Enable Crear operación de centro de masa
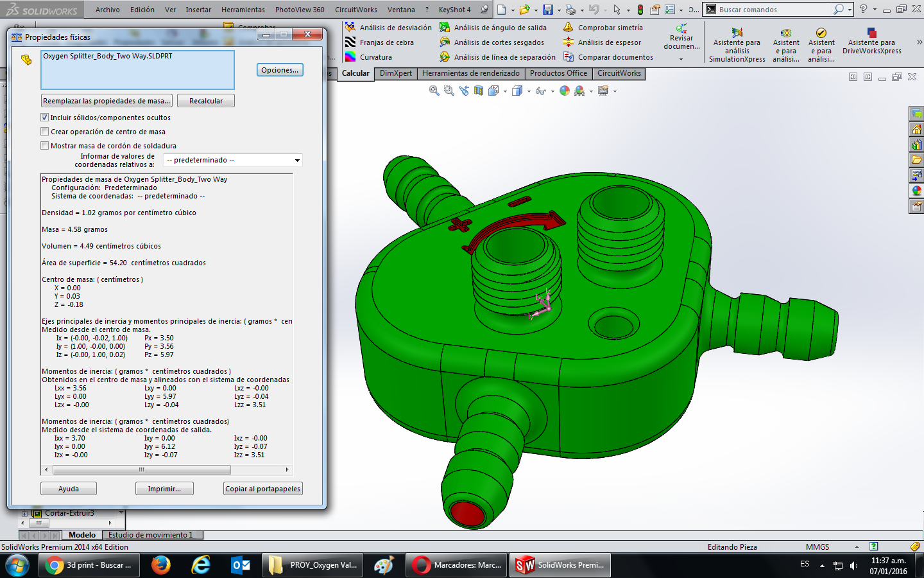The image size is (924, 578). pos(44,132)
